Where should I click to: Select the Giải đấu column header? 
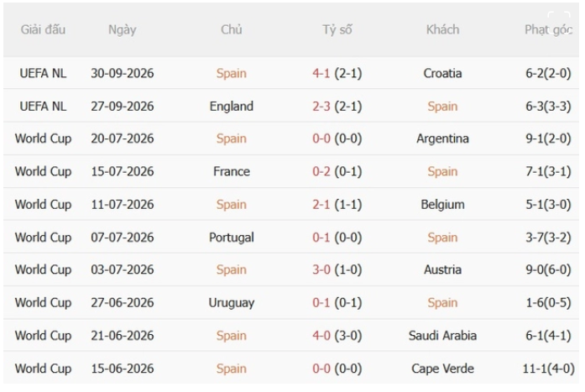pos(43,29)
